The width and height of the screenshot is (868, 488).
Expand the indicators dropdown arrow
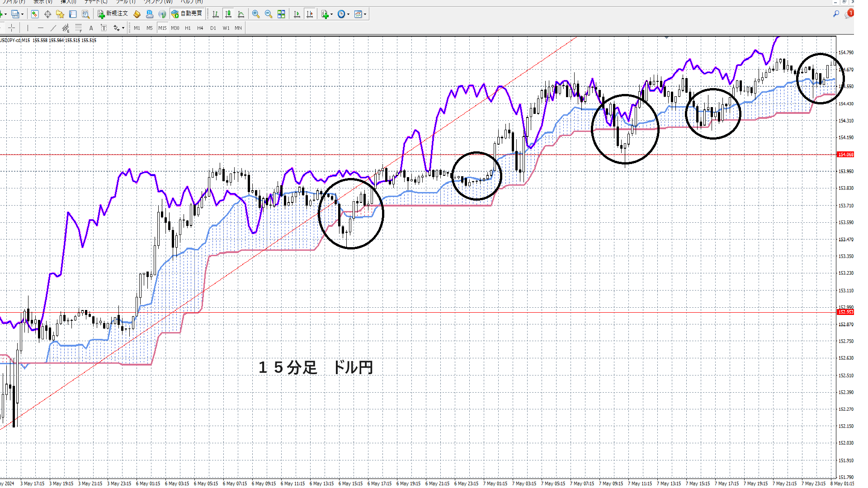[x=332, y=14]
